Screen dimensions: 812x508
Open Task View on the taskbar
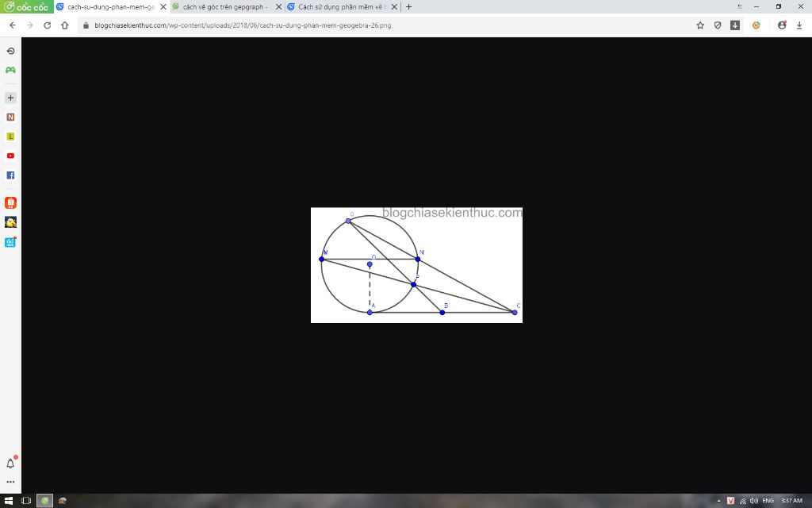[26, 501]
